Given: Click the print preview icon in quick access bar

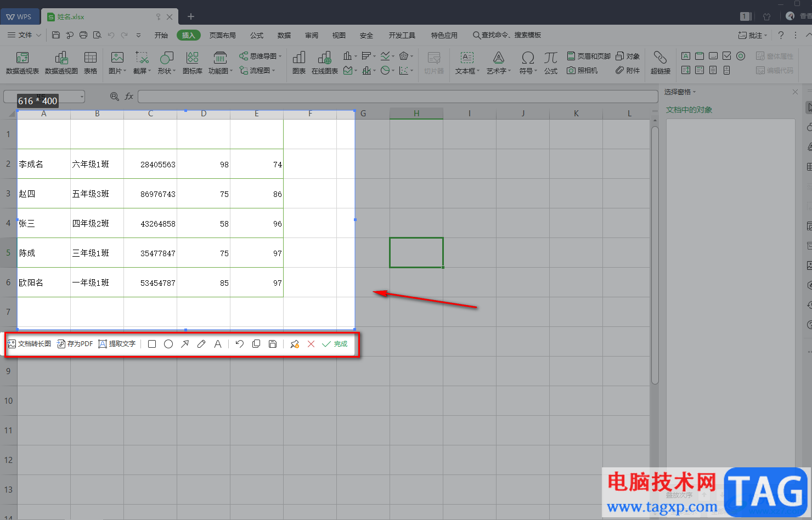Looking at the screenshot, I should point(97,35).
